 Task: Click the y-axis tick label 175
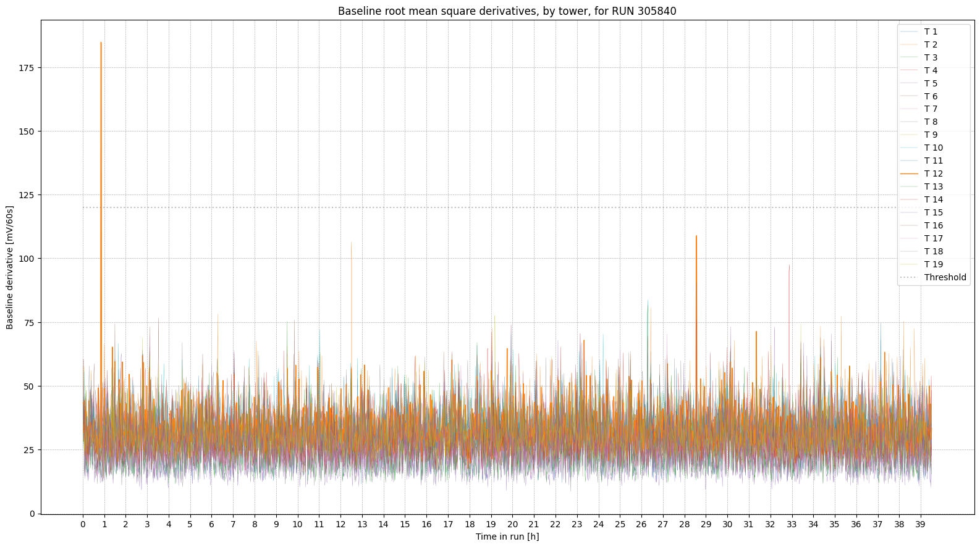tap(28, 68)
